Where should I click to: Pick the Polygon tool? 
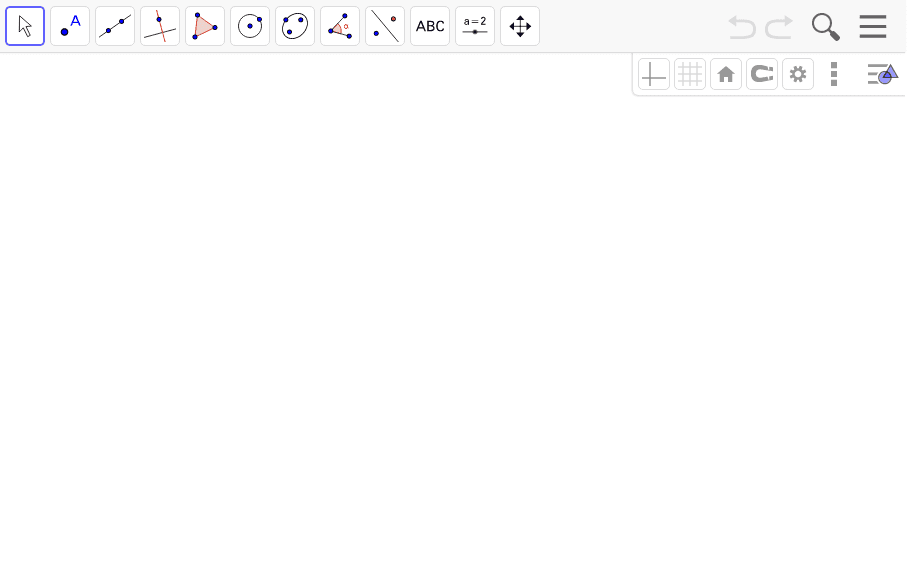[x=205, y=26]
